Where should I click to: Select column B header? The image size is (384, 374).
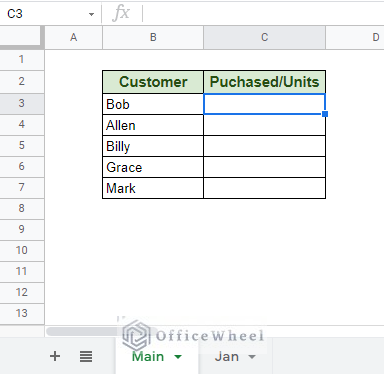click(x=153, y=37)
